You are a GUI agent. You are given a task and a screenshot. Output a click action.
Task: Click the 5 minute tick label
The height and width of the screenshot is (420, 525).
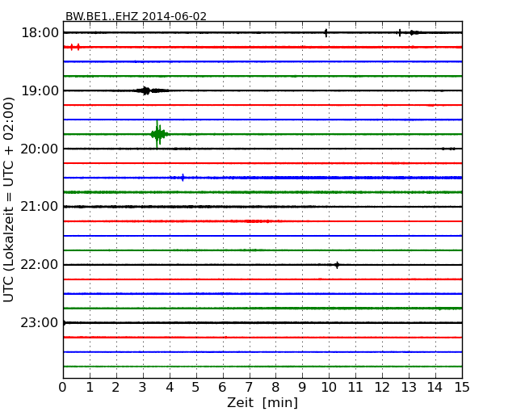196,387
